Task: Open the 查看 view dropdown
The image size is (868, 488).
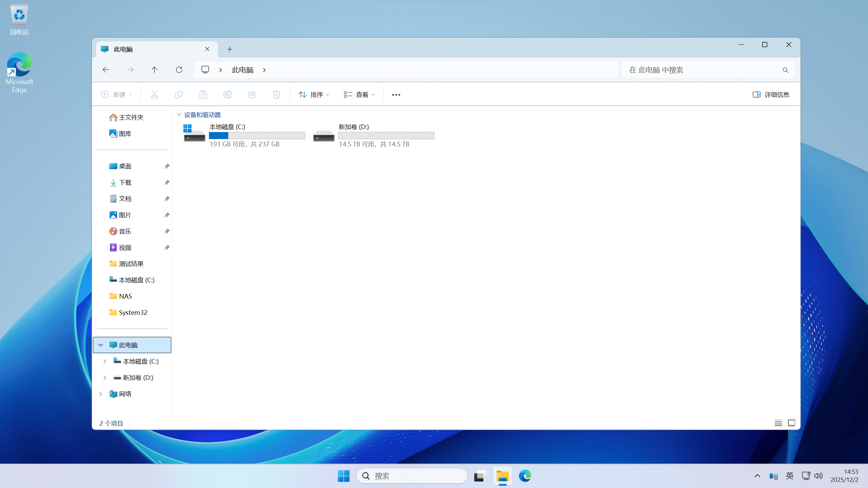Action: click(x=359, y=95)
